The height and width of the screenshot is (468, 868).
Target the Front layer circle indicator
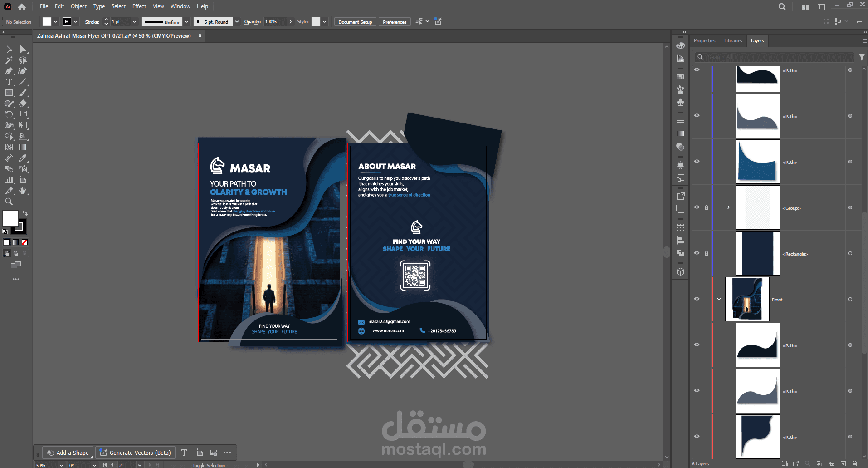pyautogui.click(x=850, y=299)
